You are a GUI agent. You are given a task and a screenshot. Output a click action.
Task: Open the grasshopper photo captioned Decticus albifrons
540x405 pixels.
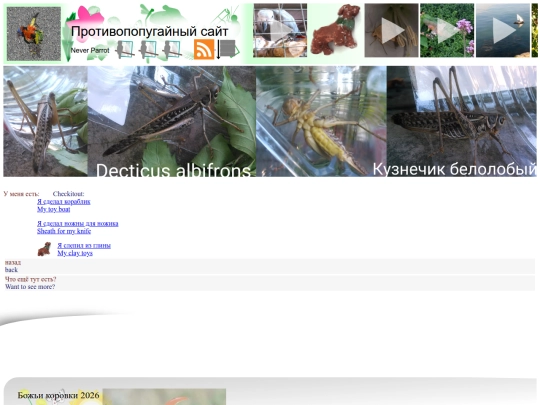[x=172, y=121]
